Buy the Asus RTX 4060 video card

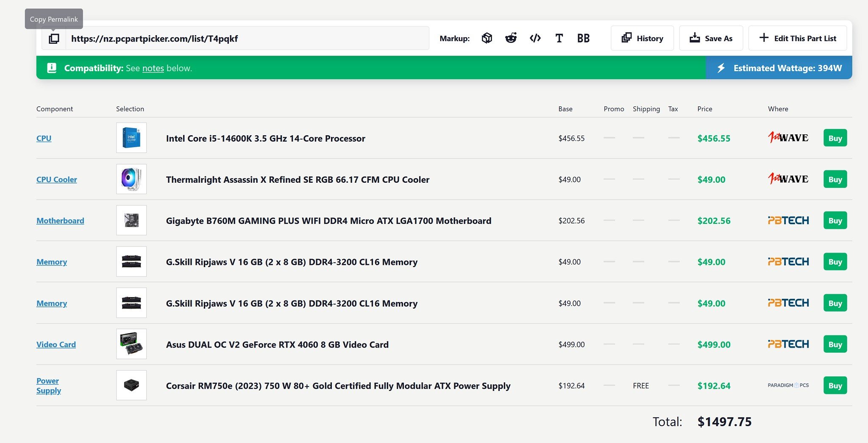(x=835, y=344)
